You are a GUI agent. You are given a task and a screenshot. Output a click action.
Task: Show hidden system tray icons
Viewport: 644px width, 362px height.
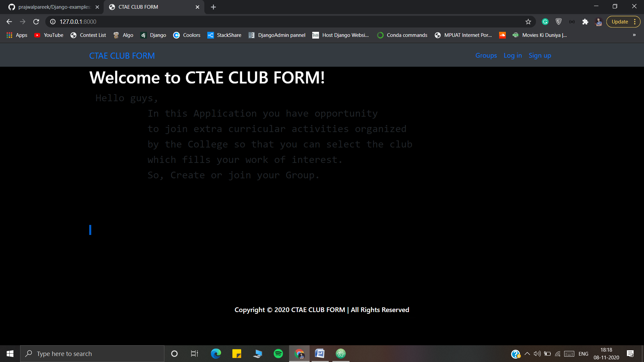point(527,354)
